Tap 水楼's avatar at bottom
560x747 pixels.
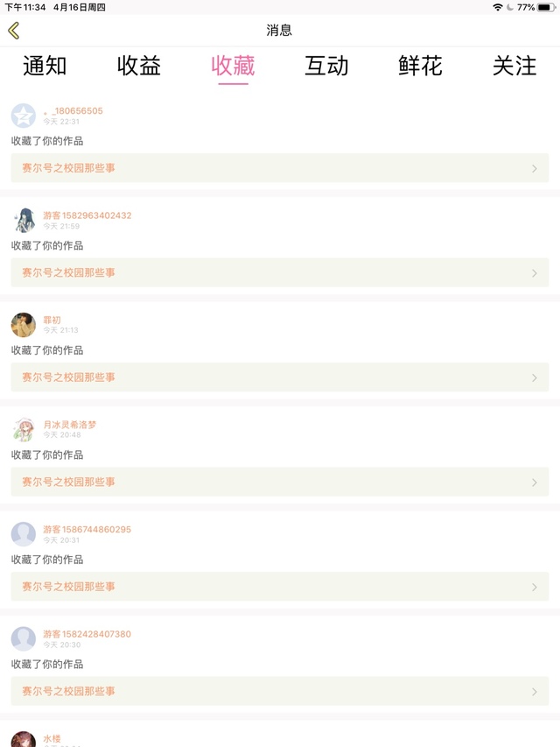(24, 740)
